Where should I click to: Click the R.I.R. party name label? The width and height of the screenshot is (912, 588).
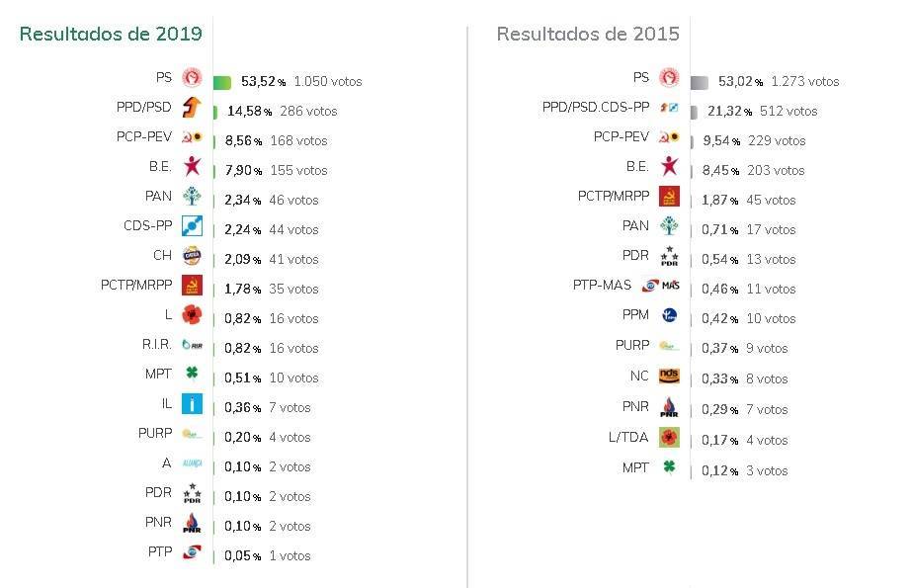point(157,344)
